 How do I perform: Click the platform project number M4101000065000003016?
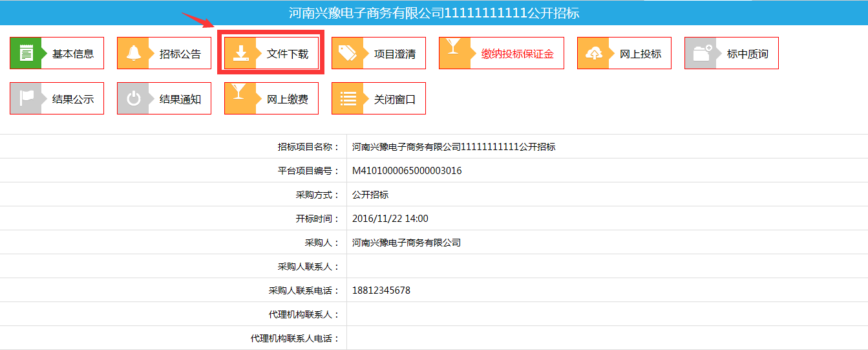click(407, 171)
